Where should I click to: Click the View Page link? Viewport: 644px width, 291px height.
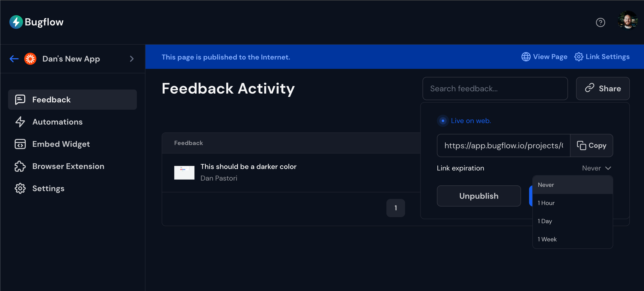pos(544,57)
